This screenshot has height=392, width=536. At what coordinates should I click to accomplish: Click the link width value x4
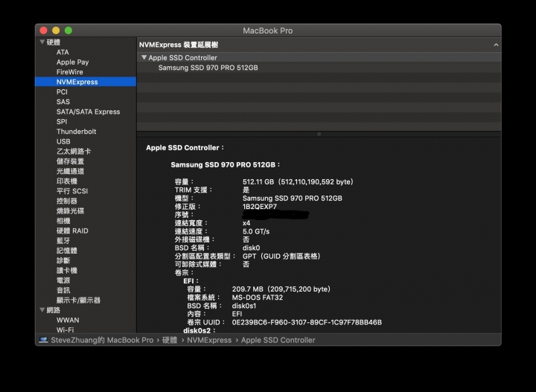tap(246, 223)
